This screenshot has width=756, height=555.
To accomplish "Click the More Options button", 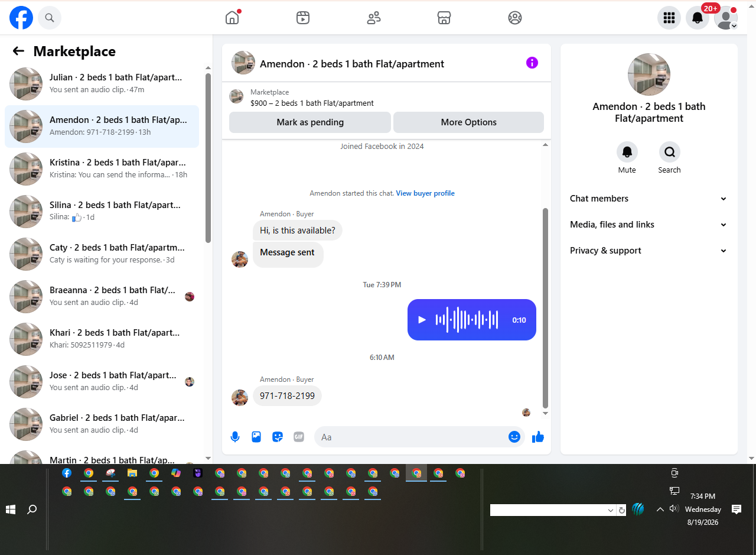I will 468,122.
